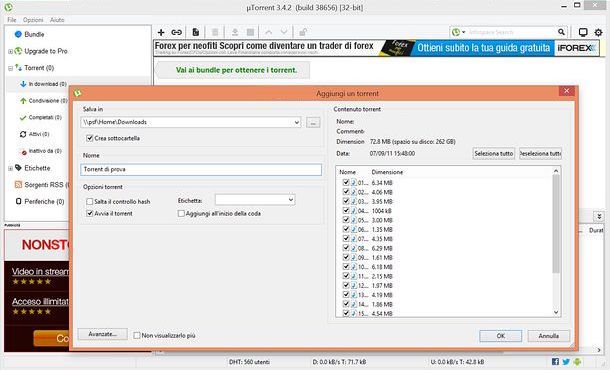Viewport: 610px width, 370px height.
Task: Open Preferences via the gear icon
Action: click(x=599, y=32)
